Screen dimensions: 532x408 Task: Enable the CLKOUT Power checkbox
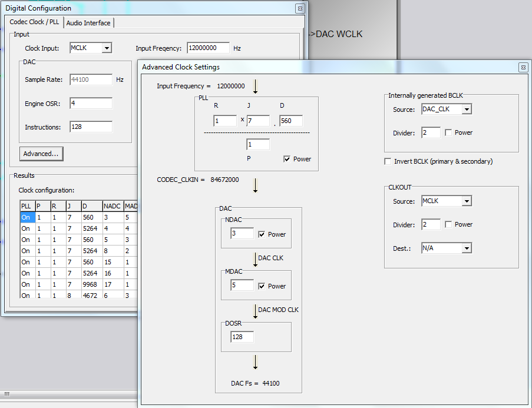(x=448, y=224)
